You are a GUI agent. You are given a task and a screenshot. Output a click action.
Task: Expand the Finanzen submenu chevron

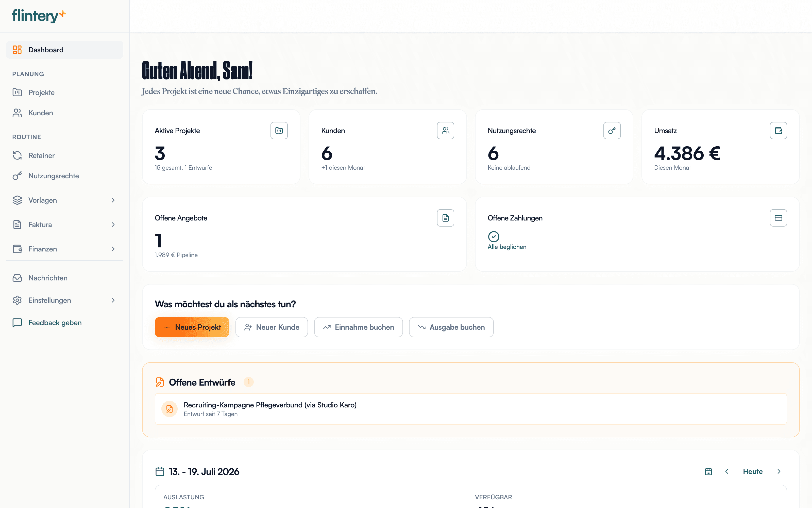click(x=113, y=249)
